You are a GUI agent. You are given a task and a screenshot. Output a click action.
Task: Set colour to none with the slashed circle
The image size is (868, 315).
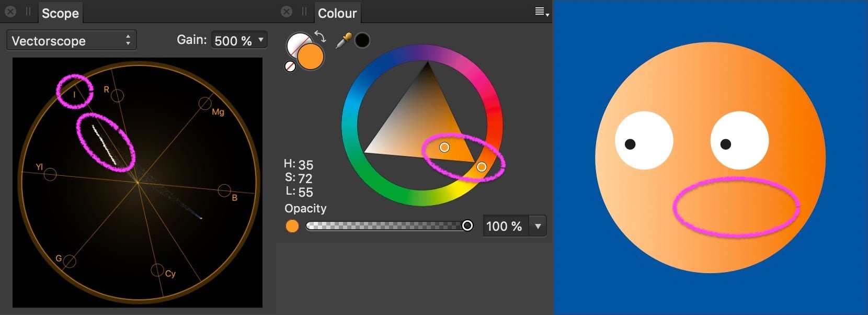click(x=290, y=66)
